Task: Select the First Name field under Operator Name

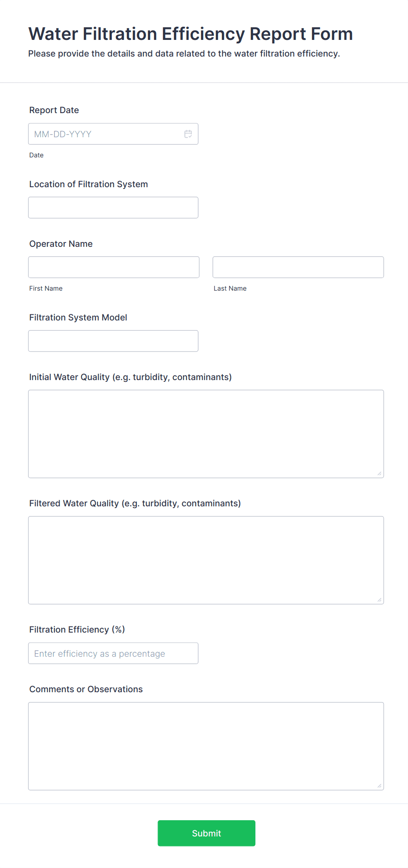Action: tap(113, 267)
